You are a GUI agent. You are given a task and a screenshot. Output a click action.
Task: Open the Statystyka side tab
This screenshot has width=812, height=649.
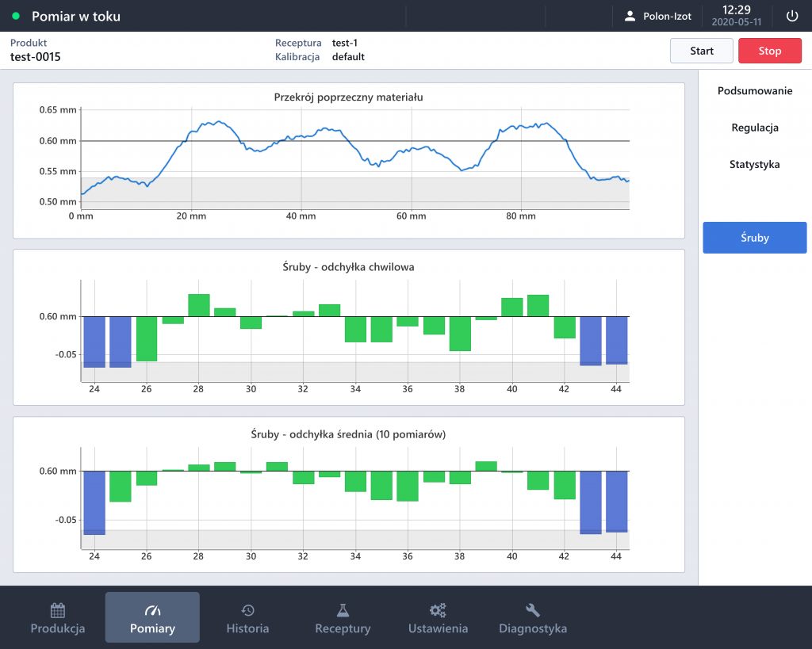755,164
